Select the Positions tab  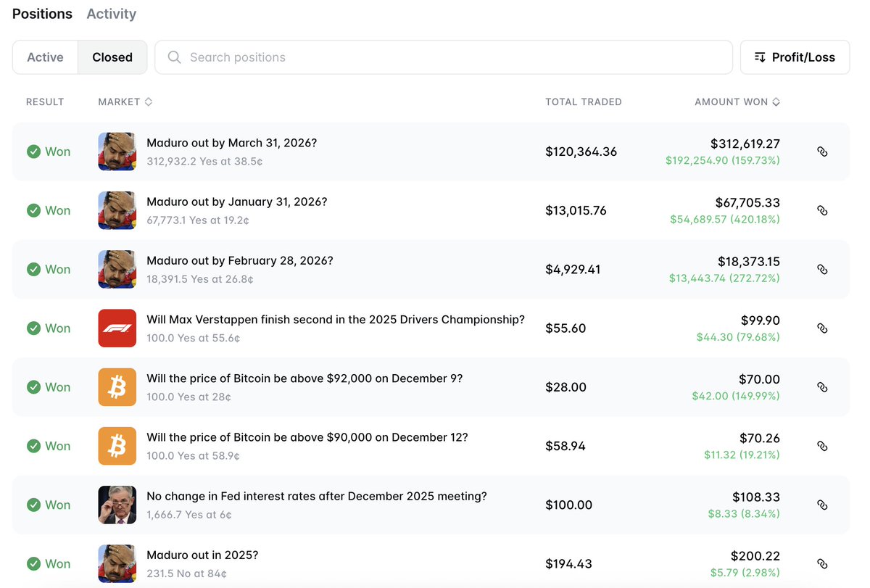point(42,14)
